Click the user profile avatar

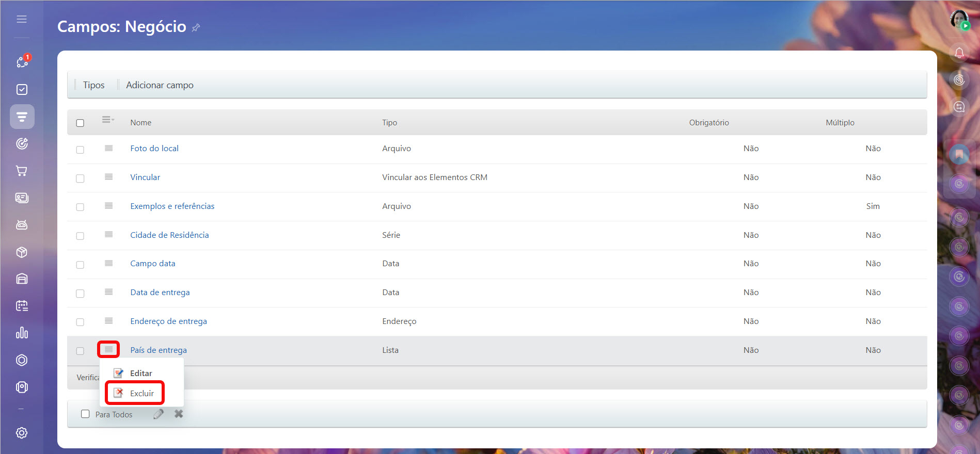click(959, 20)
